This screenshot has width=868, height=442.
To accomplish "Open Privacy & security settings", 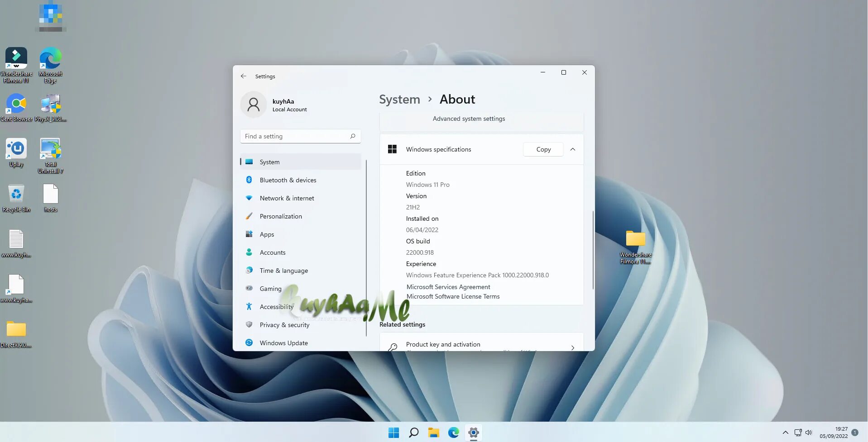I will 301,325.
